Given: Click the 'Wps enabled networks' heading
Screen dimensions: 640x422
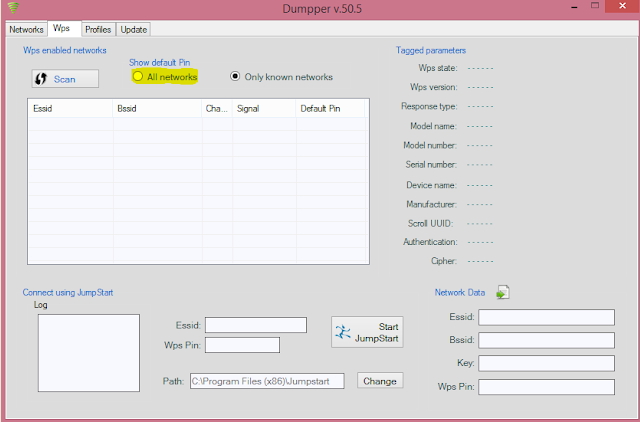Looking at the screenshot, I should (x=64, y=50).
